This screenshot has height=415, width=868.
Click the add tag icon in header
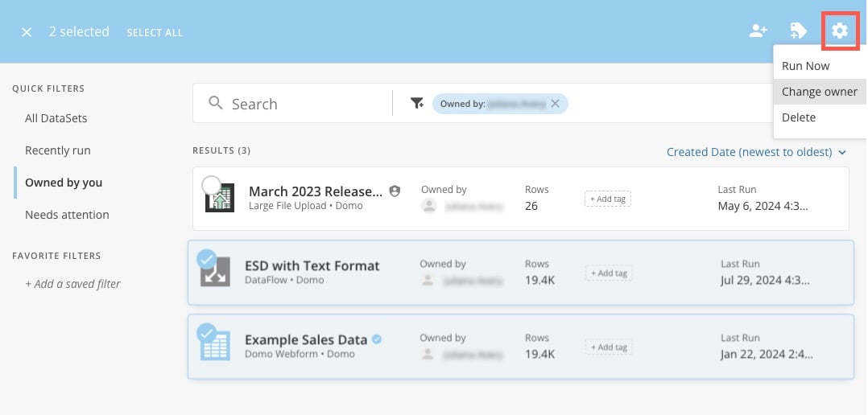click(x=798, y=31)
